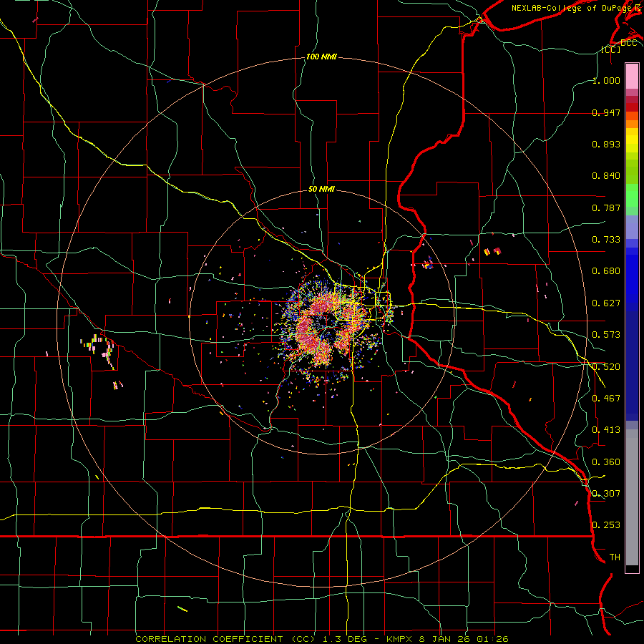This screenshot has width=644, height=644.
Task: Click the TH label on the legend
Action: (615, 557)
